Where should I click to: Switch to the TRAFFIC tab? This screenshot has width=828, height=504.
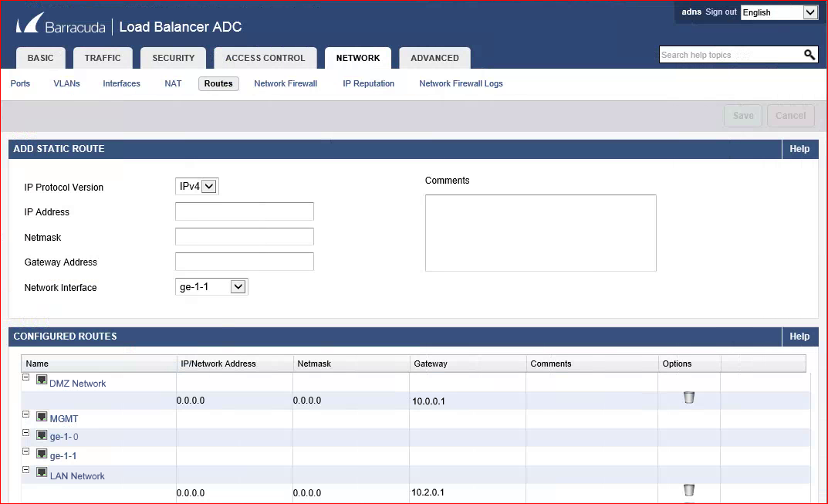[x=103, y=57]
